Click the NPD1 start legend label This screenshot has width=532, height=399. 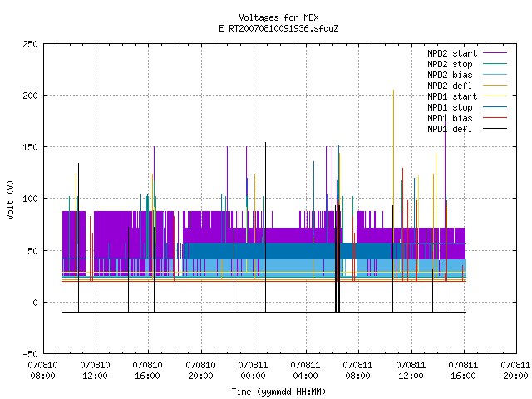(x=452, y=96)
